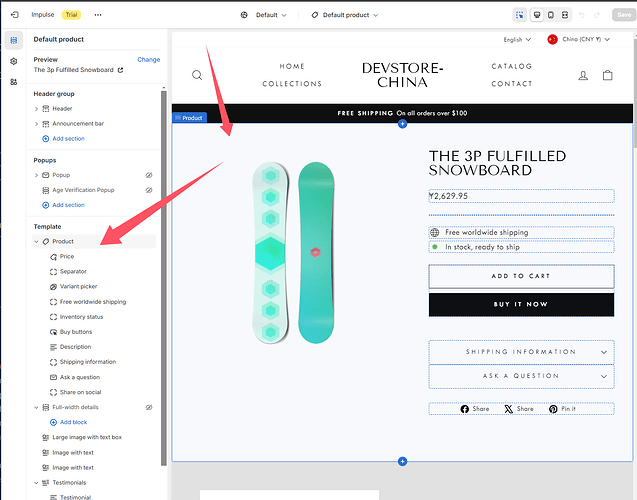Select the Variant picker block

[78, 287]
